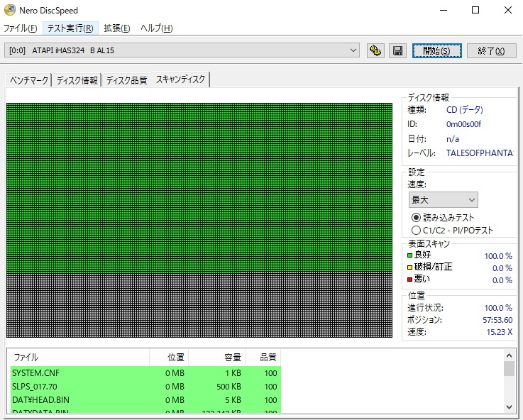Click the 容量 column header
The height and width of the screenshot is (420, 523).
(x=217, y=358)
